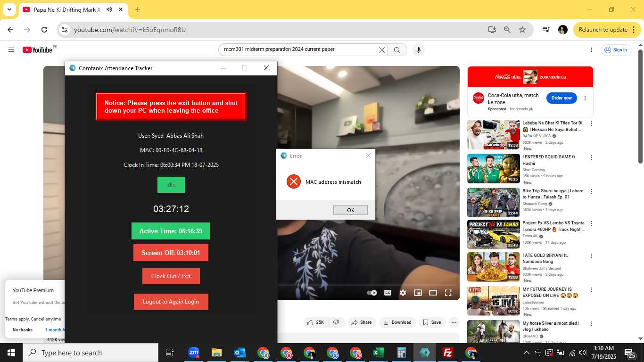
Task: Open options menu for Labubu video
Action: (591, 124)
